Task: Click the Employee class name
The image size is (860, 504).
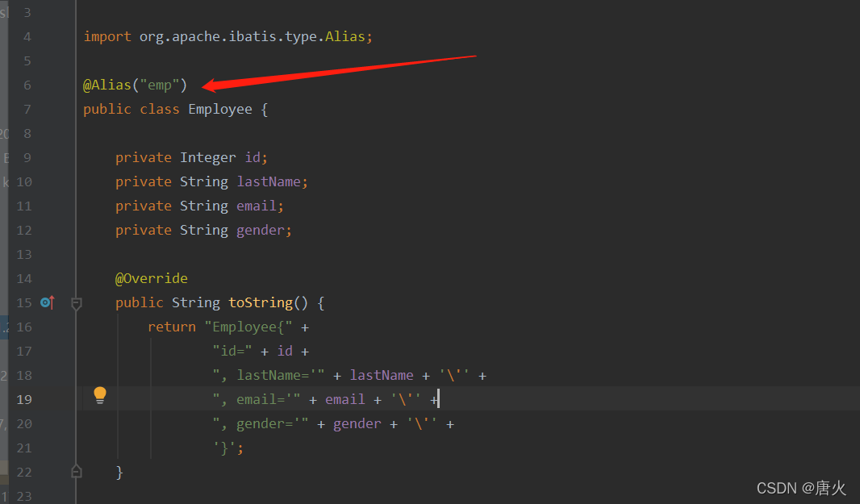Action: point(220,109)
